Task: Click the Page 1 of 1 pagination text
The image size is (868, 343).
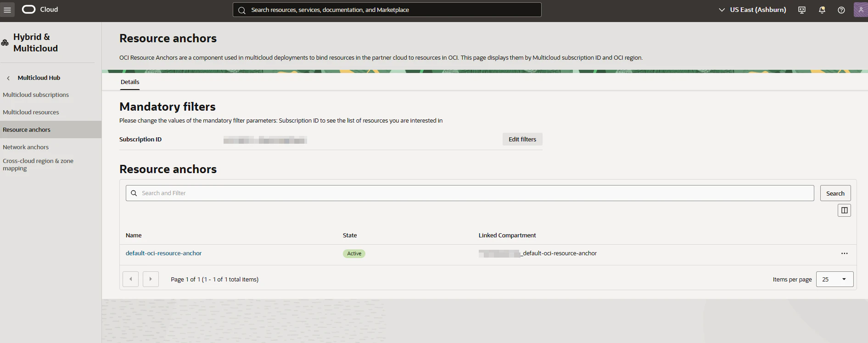Action: point(214,279)
